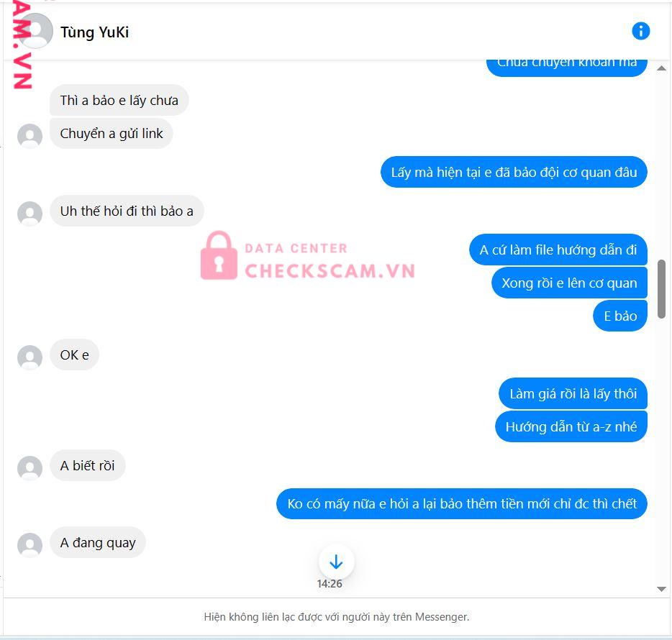Open the conversation info icon
The image size is (672, 640).
click(x=641, y=31)
